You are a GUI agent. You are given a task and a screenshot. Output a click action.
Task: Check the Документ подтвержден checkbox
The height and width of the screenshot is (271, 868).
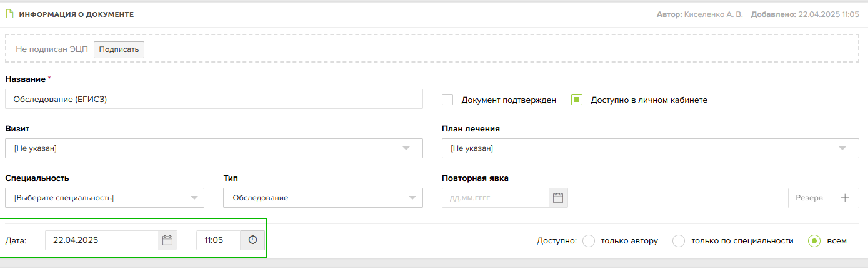tap(447, 100)
